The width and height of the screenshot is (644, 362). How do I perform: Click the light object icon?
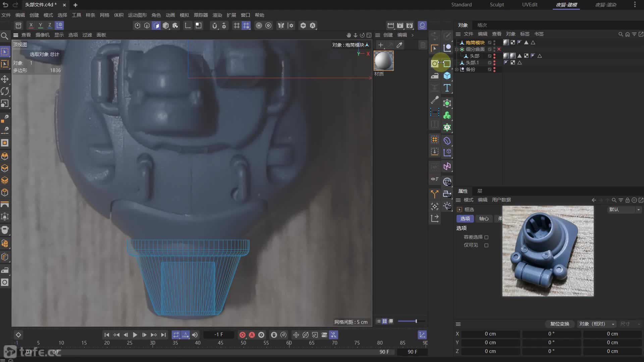[x=447, y=206]
